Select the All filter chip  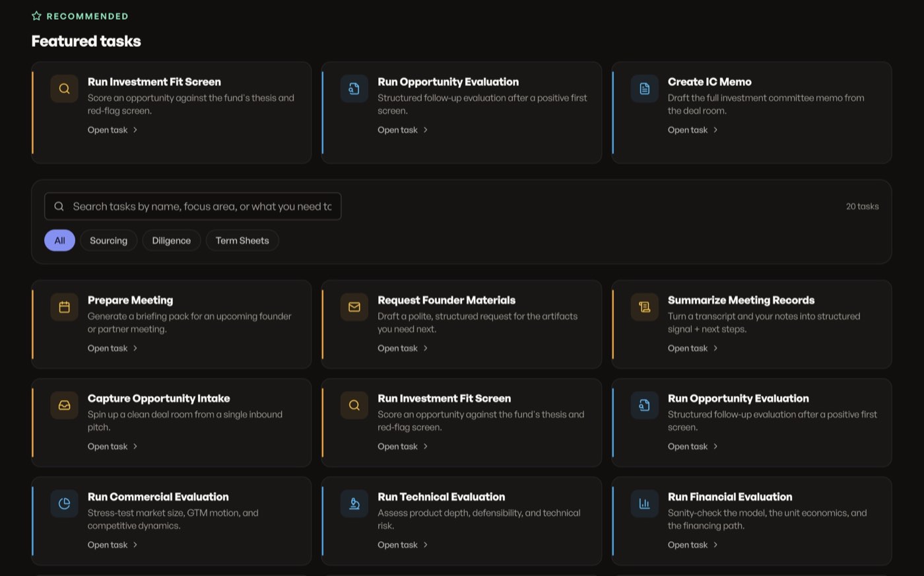pyautogui.click(x=59, y=240)
